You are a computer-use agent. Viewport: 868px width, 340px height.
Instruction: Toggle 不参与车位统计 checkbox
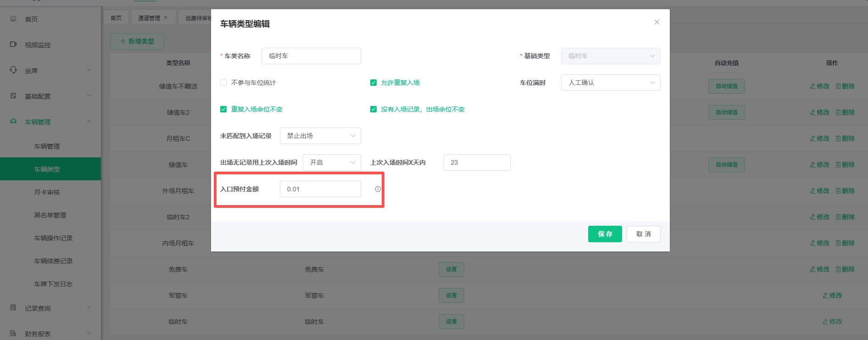tap(223, 83)
